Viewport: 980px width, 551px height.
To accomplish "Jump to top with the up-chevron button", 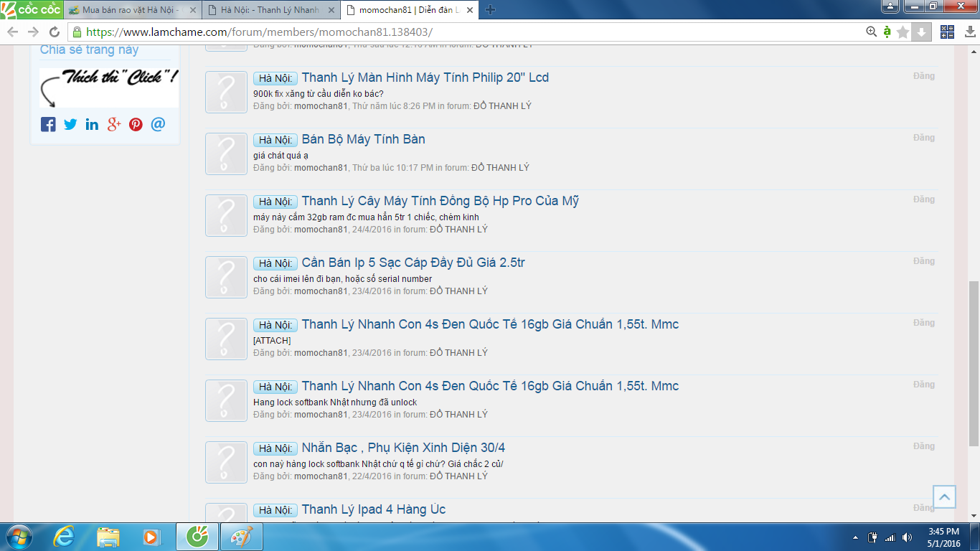I will pyautogui.click(x=944, y=496).
